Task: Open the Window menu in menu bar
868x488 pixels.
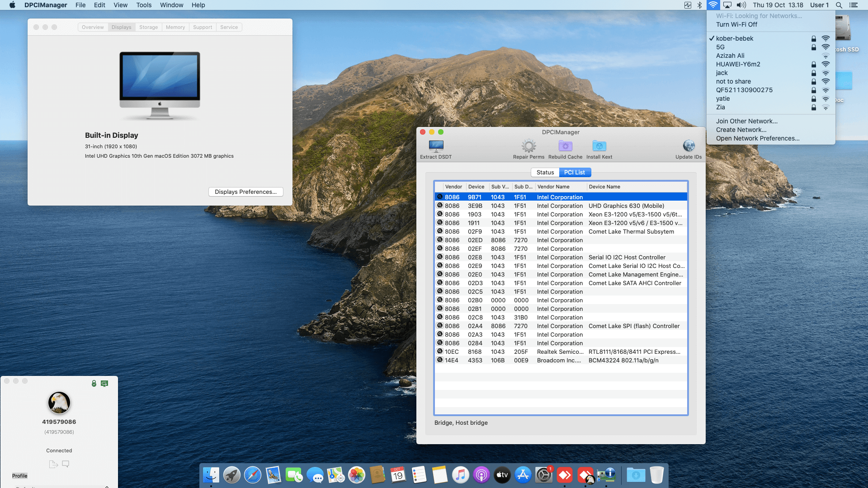Action: (x=171, y=5)
